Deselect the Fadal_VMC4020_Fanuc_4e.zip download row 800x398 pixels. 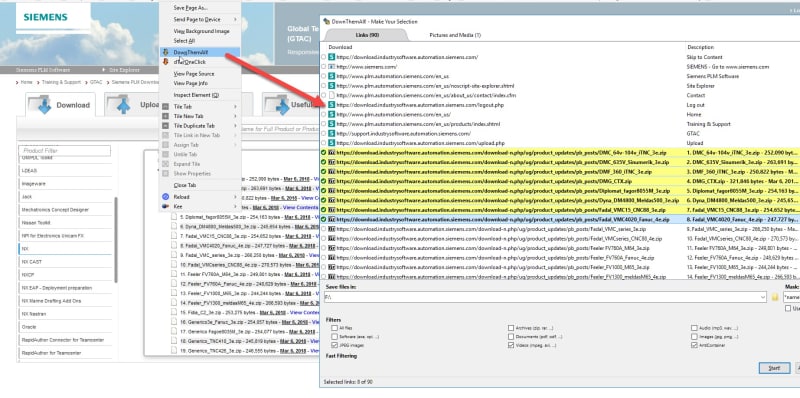point(323,219)
